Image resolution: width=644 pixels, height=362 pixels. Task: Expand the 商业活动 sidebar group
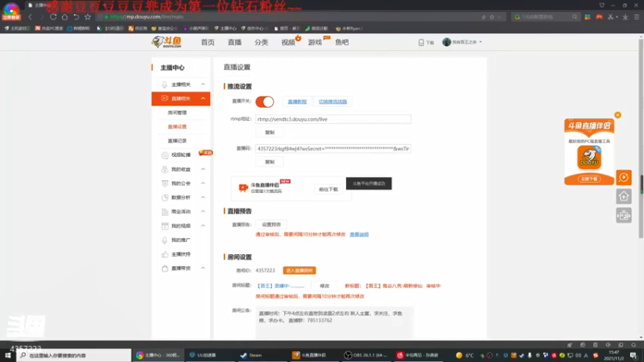[x=203, y=212]
